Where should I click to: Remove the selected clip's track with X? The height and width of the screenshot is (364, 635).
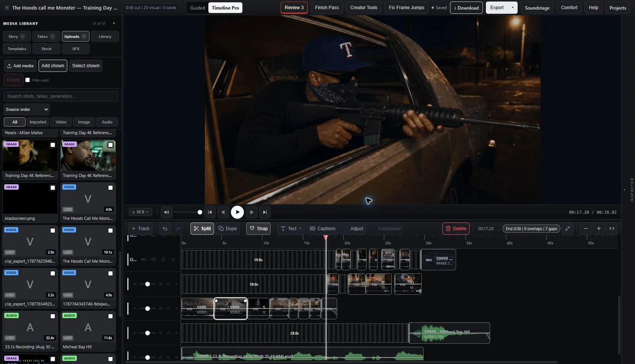coord(176,308)
